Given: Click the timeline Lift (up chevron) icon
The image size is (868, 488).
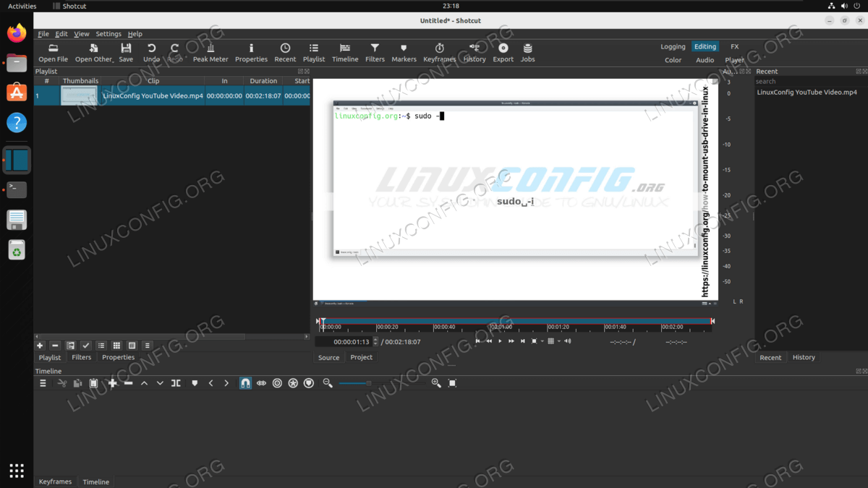Looking at the screenshot, I should point(144,383).
